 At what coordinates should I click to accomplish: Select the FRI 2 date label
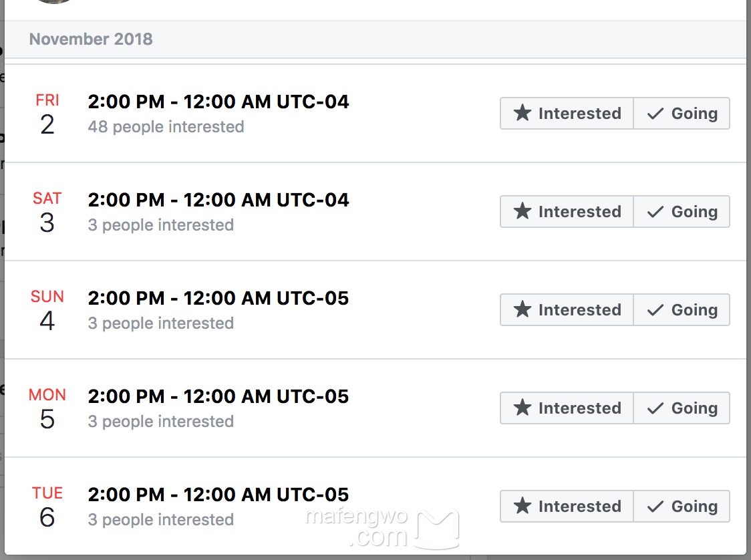47,114
